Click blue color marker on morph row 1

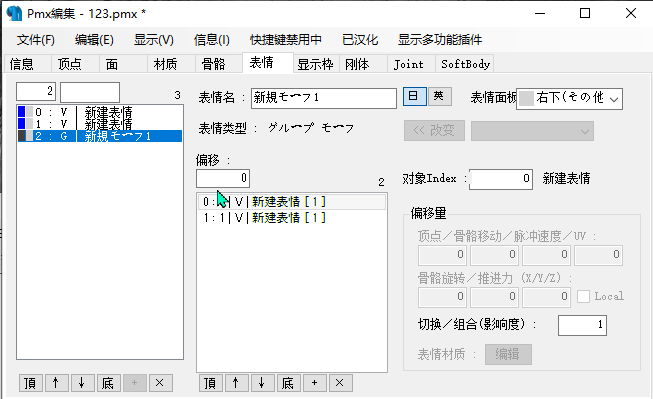tap(22, 124)
